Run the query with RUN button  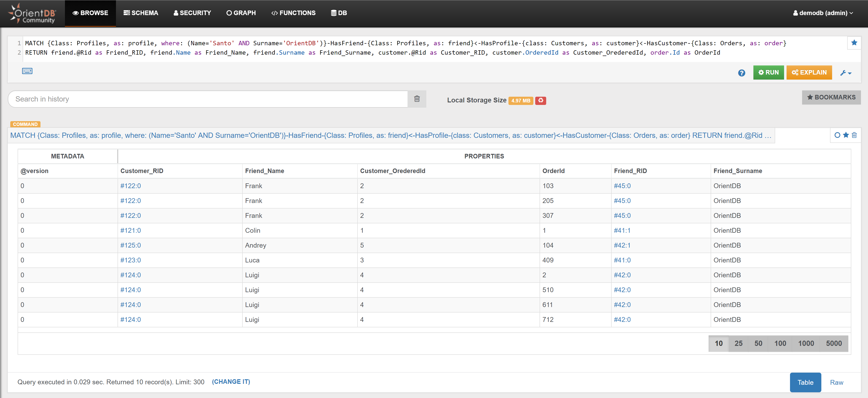click(768, 72)
